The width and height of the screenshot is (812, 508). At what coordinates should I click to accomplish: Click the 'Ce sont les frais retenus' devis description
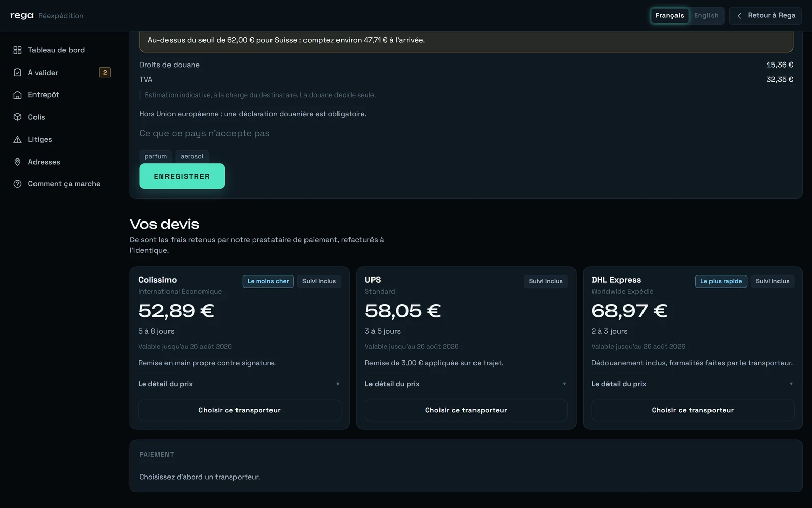(257, 245)
